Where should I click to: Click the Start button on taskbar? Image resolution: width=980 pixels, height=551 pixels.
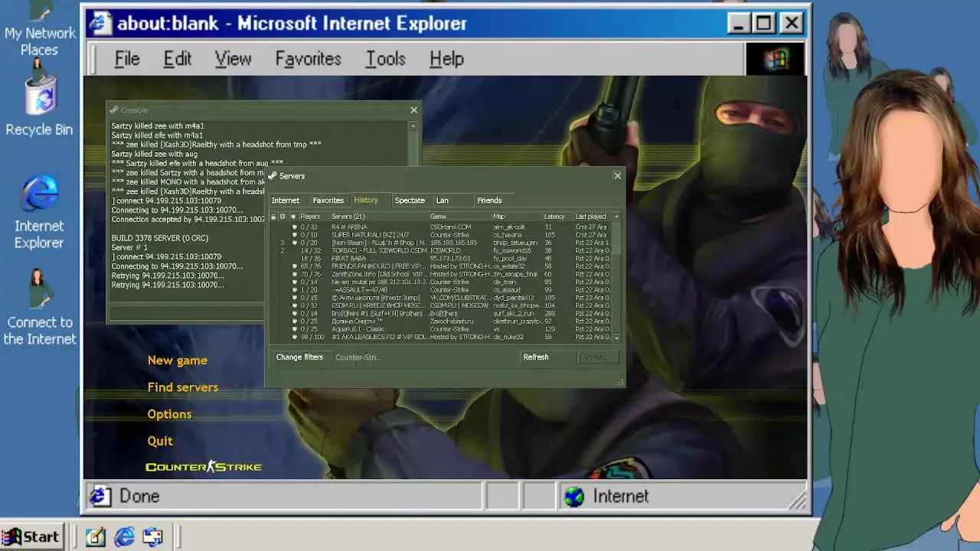(x=31, y=537)
